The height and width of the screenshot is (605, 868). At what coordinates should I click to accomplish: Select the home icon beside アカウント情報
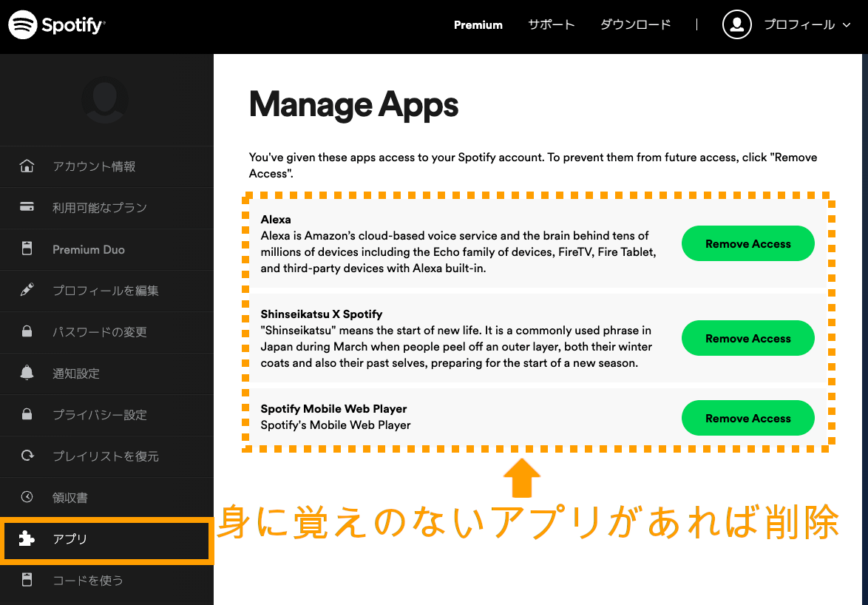tap(28, 166)
